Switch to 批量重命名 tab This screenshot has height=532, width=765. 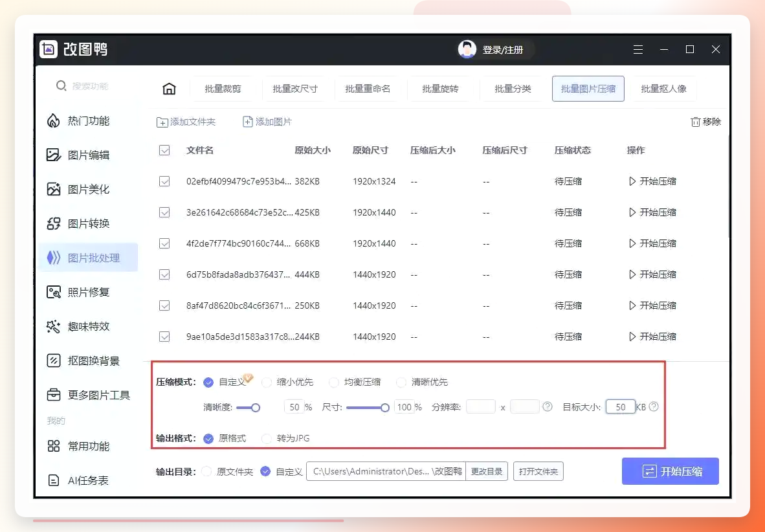368,89
